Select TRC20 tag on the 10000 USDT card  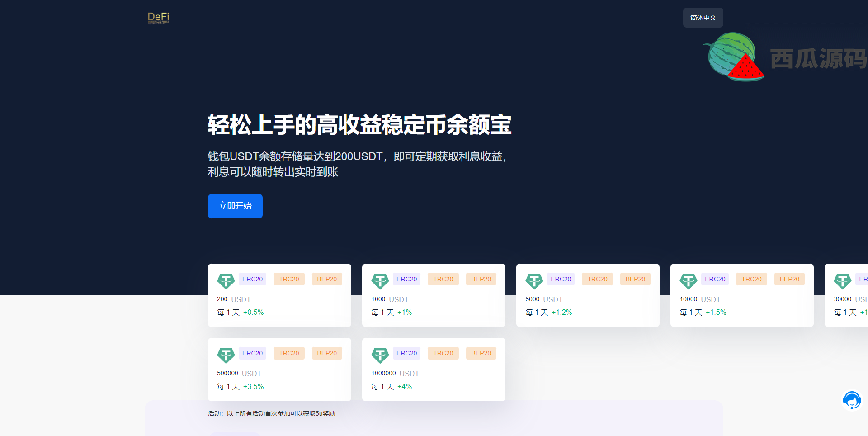coord(751,279)
